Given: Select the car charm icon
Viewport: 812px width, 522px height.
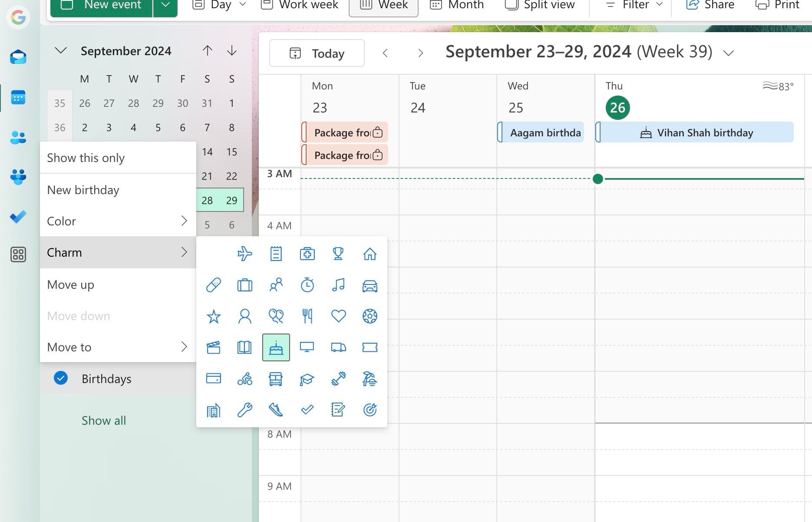Looking at the screenshot, I should point(370,286).
